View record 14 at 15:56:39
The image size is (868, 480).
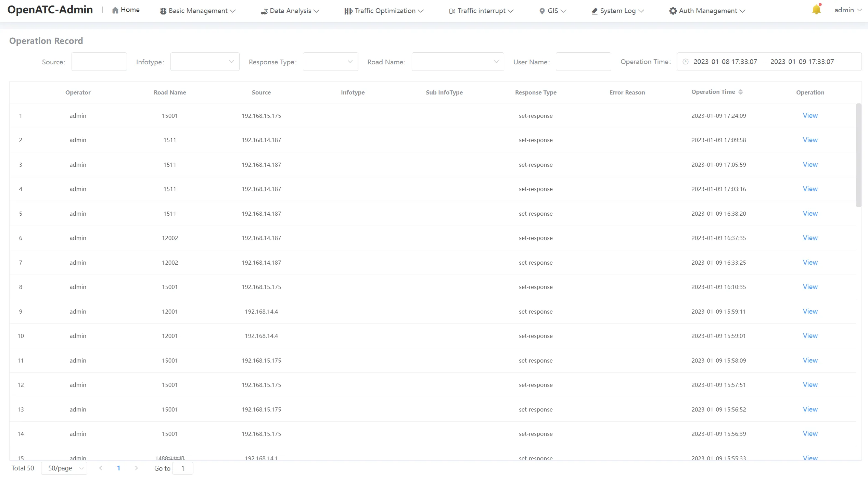810,433
